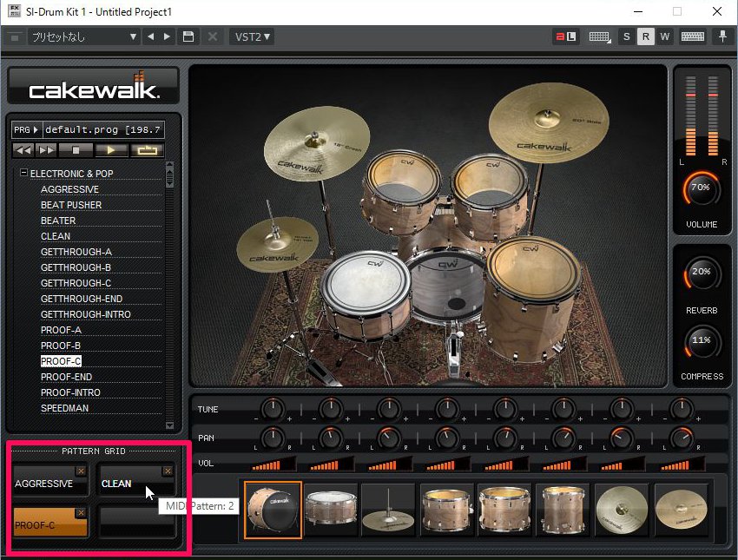This screenshot has height=560, width=738.
Task: Select the AGGRESSIVE pattern in list
Action: (69, 189)
